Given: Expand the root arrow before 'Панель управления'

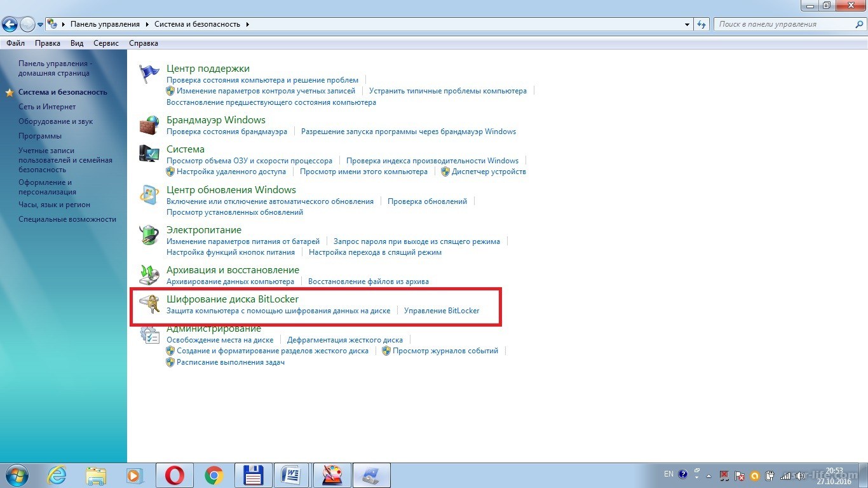Looking at the screenshot, I should tap(64, 24).
